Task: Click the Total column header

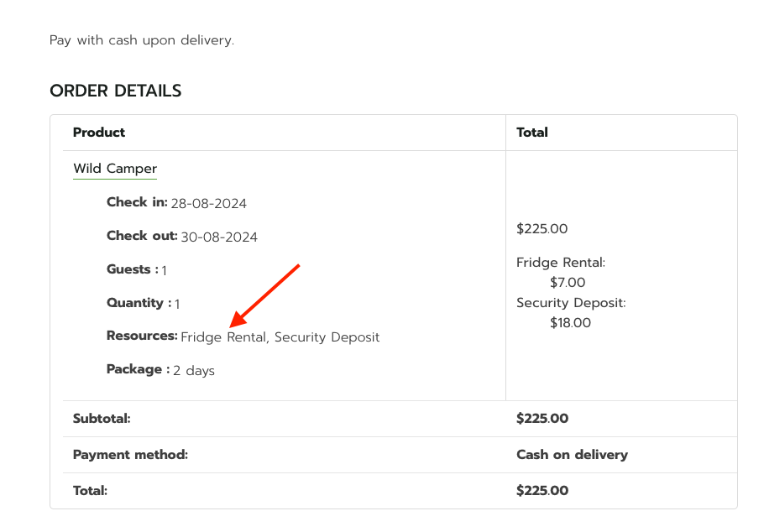Action: tap(532, 133)
